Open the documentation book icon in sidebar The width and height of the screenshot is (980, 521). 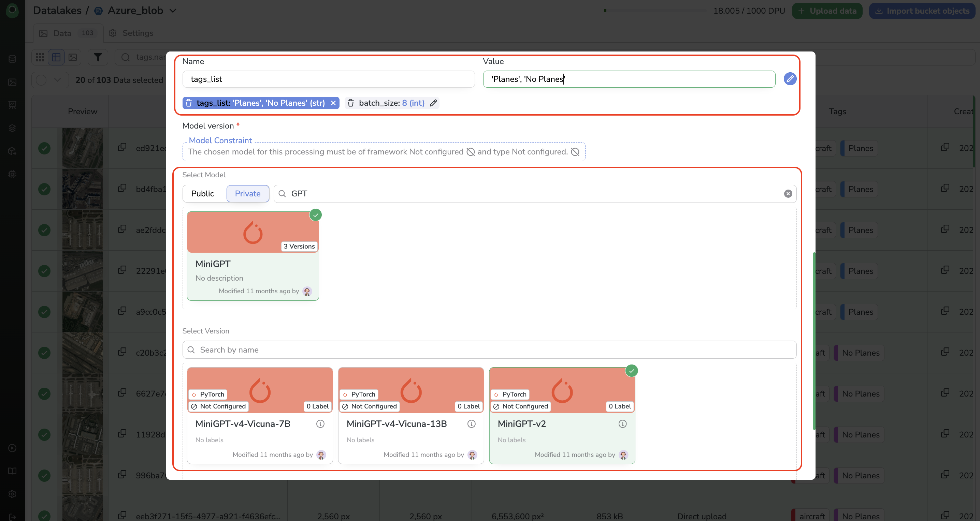[x=12, y=471]
